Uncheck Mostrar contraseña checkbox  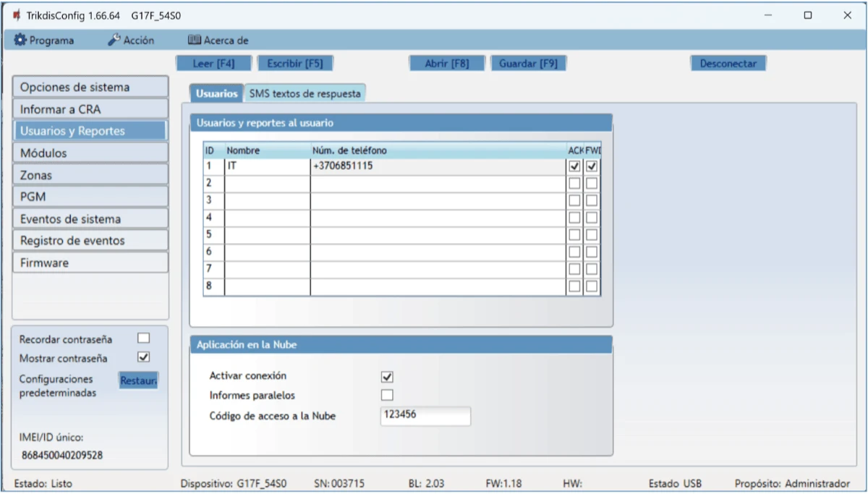click(143, 357)
